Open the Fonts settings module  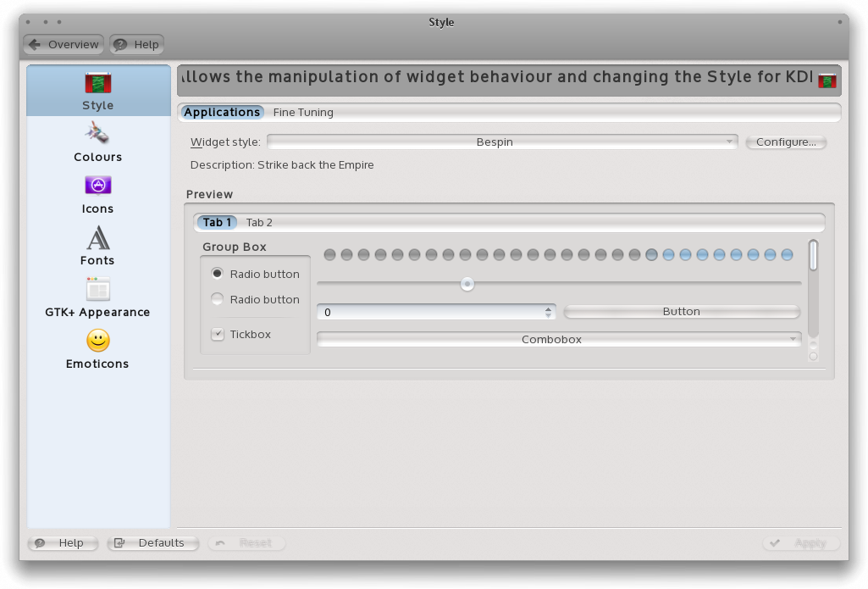[98, 246]
